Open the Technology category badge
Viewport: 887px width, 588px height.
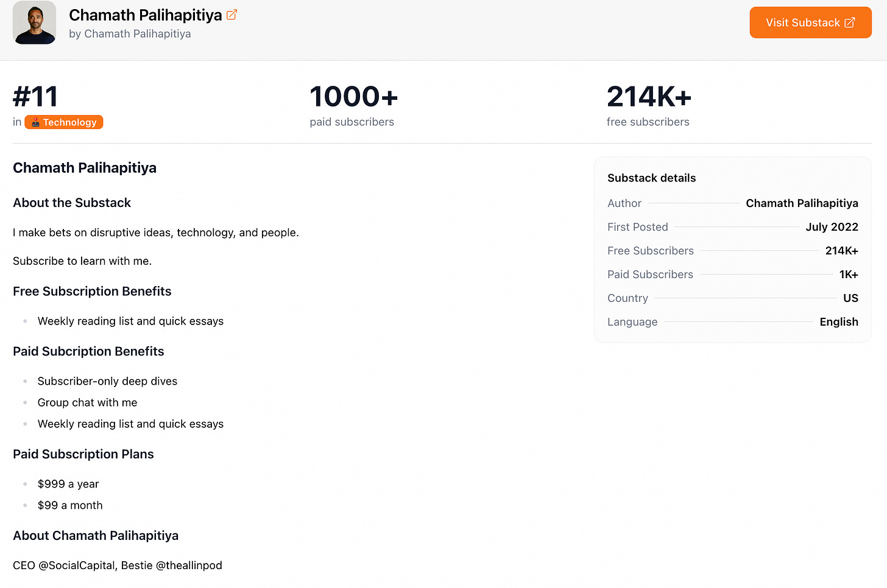pos(64,122)
